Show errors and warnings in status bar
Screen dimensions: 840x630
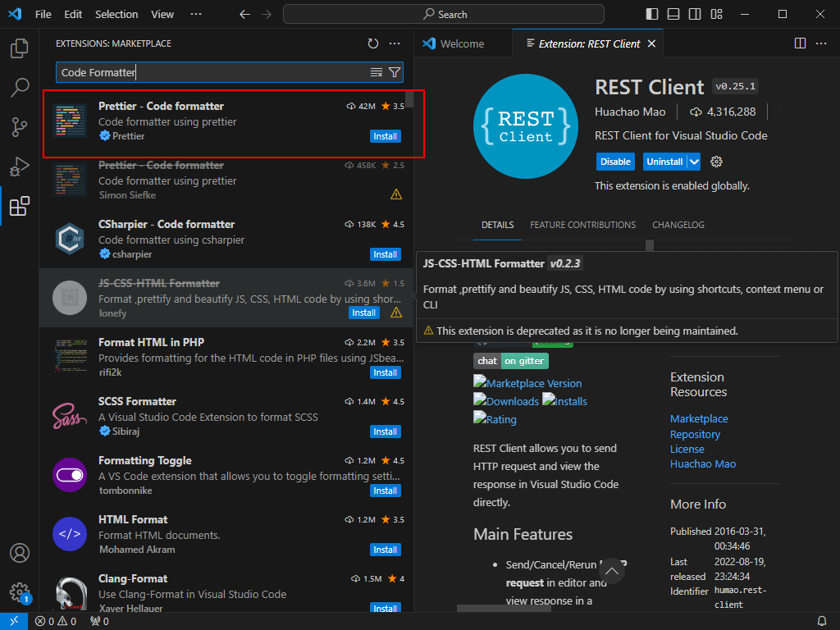pos(56,622)
